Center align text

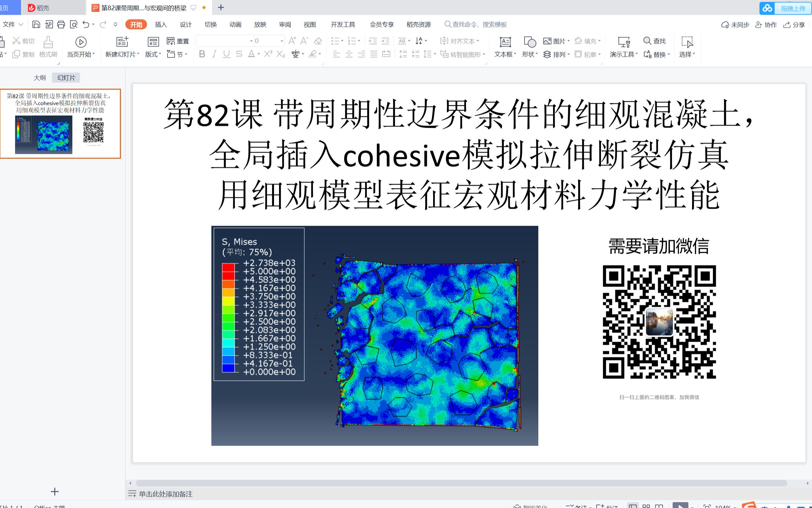click(349, 54)
